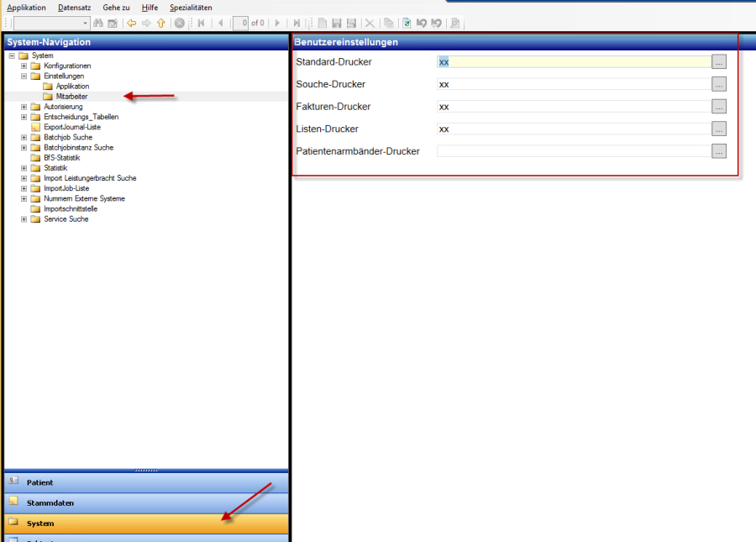Jump to first record icon
This screenshot has width=756, height=542.
202,23
